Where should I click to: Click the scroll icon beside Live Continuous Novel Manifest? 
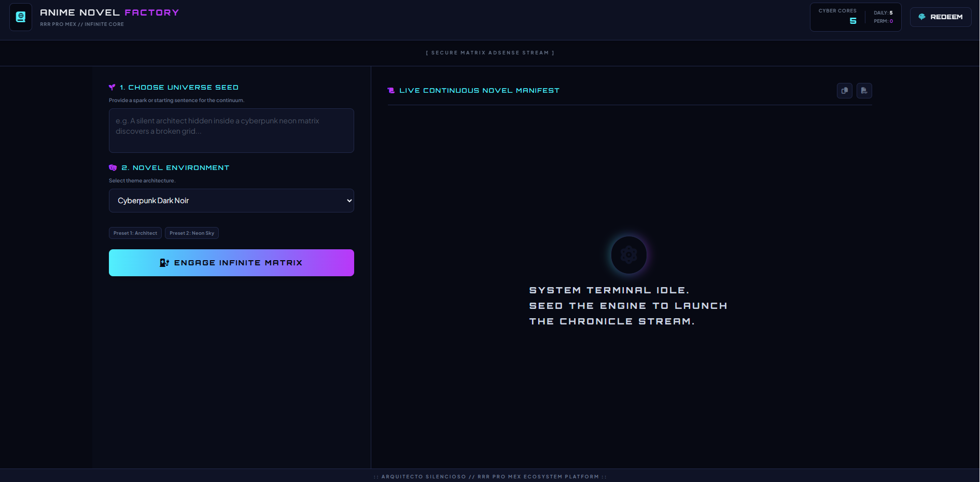click(391, 91)
